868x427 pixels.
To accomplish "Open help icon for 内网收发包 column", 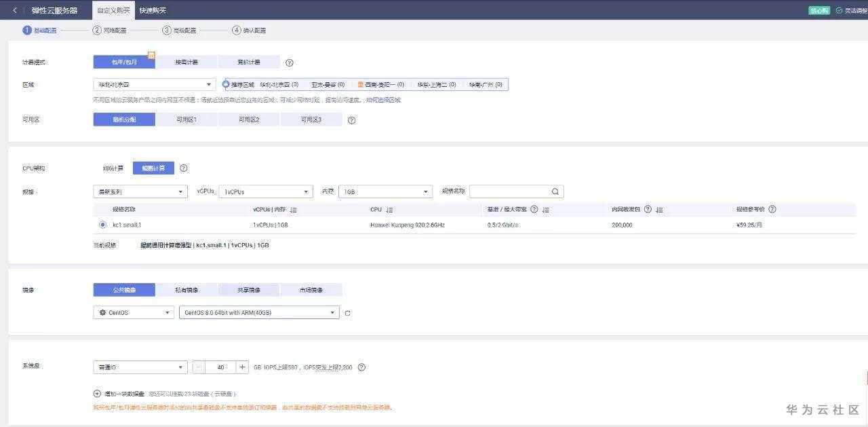I will pyautogui.click(x=648, y=209).
